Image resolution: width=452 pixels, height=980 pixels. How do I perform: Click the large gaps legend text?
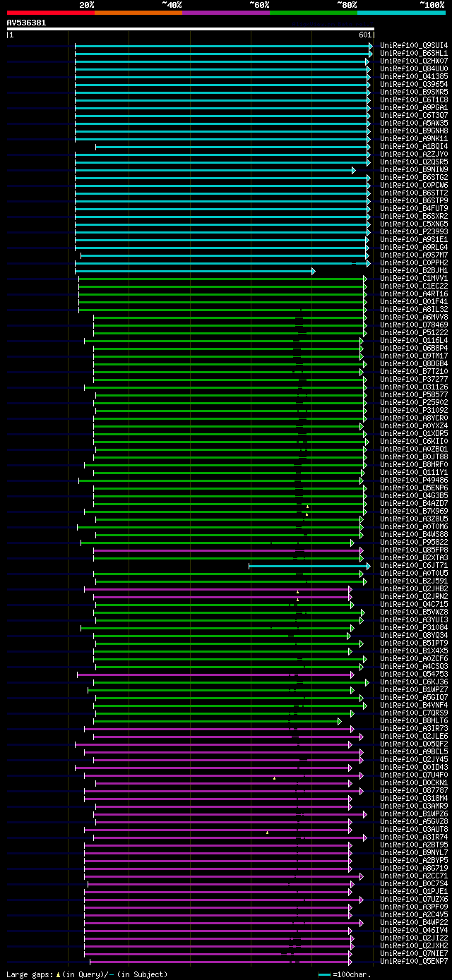(x=87, y=974)
